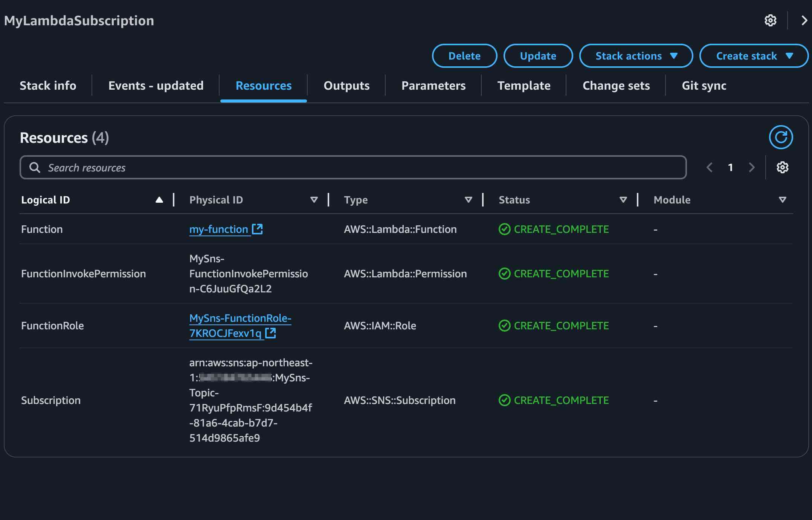Image resolution: width=812 pixels, height=520 pixels.
Task: Sort by Logical ID ascending arrow
Action: pos(159,200)
